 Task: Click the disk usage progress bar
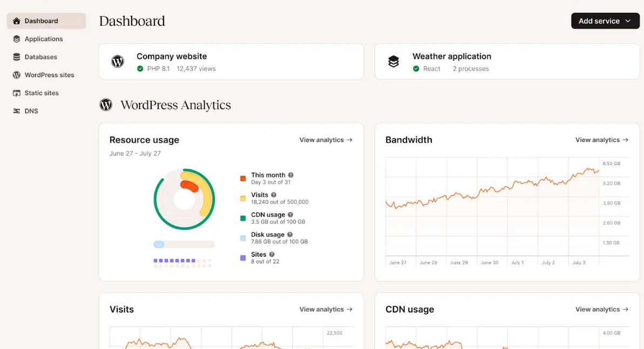184,244
